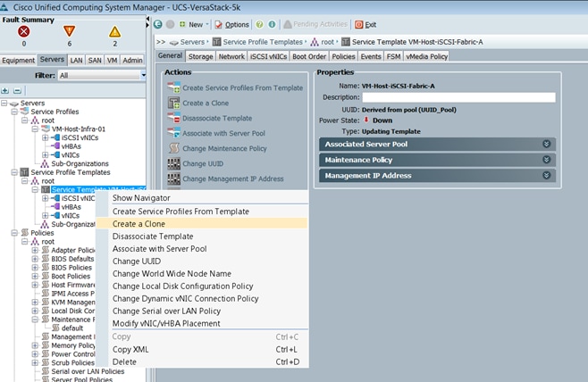Open the vMedia Policy tab
This screenshot has width=588, height=382.
tap(427, 56)
